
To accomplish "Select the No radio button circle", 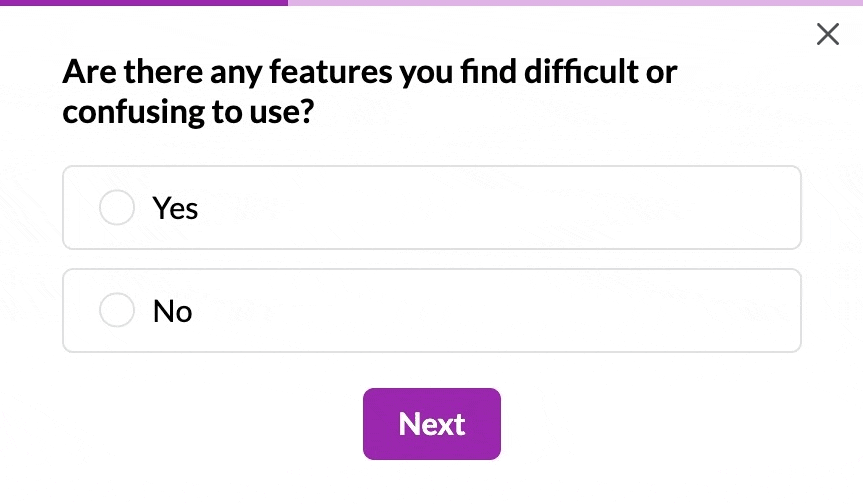I will click(117, 311).
